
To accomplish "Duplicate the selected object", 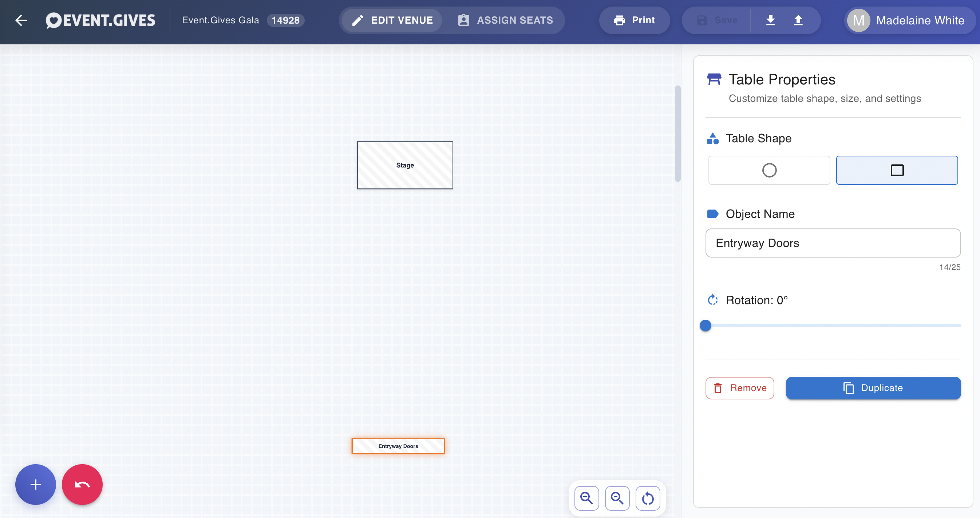I will coord(873,388).
